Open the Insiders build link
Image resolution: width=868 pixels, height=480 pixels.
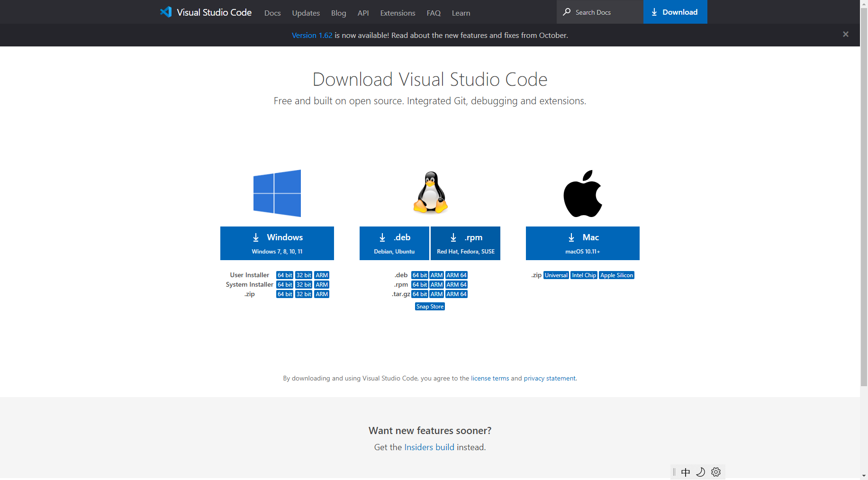point(429,447)
